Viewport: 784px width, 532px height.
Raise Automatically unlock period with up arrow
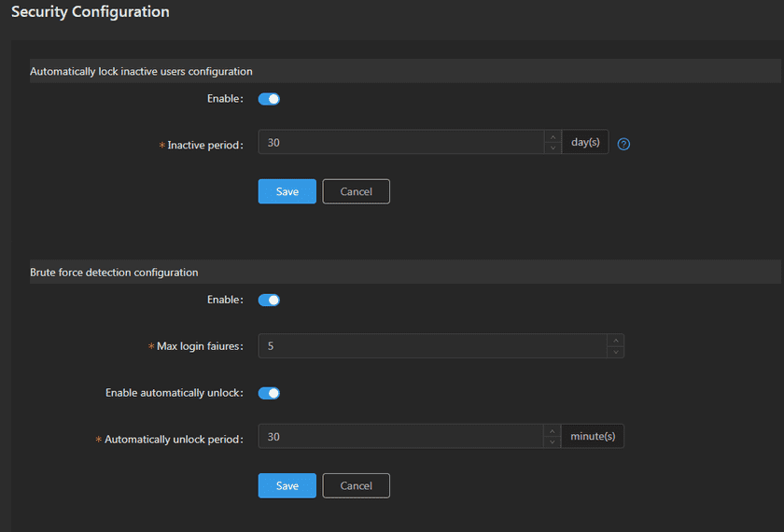tap(553, 431)
